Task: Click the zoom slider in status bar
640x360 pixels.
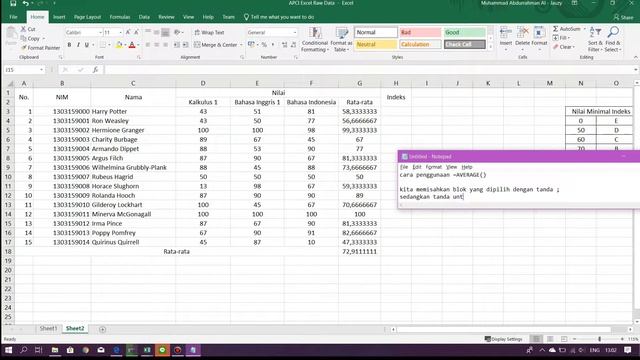Action: coord(599,339)
